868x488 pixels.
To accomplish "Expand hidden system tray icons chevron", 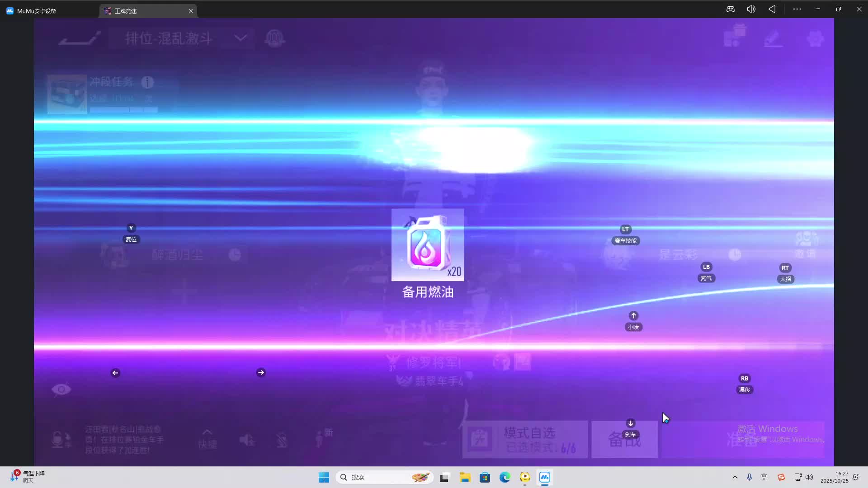I will 735,477.
